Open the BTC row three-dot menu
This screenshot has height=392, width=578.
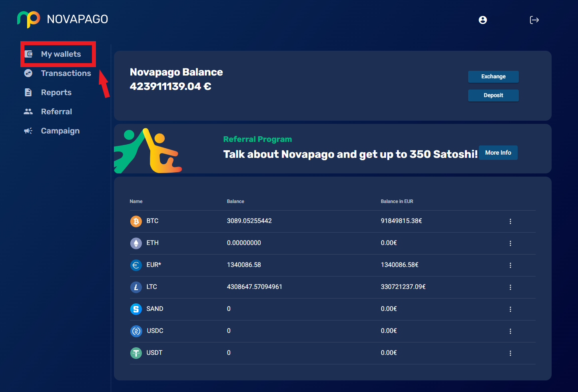click(510, 221)
